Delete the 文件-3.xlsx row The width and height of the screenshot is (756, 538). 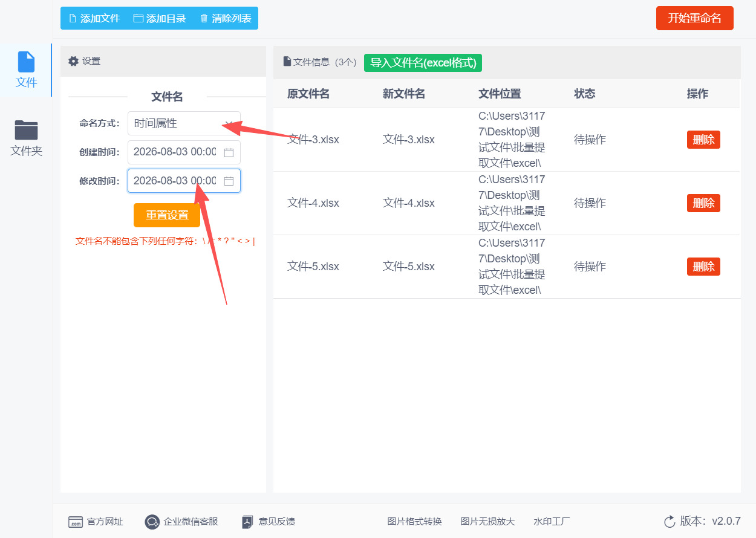click(x=703, y=140)
